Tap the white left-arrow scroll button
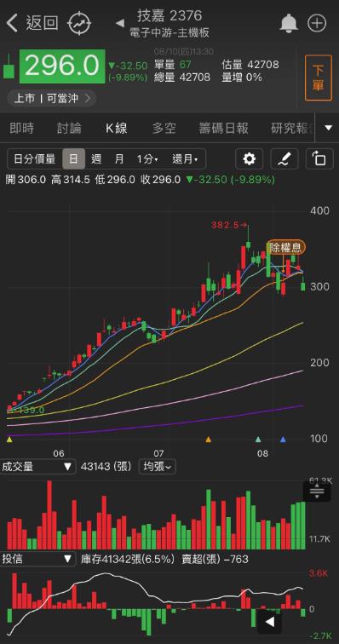 click(269, 621)
